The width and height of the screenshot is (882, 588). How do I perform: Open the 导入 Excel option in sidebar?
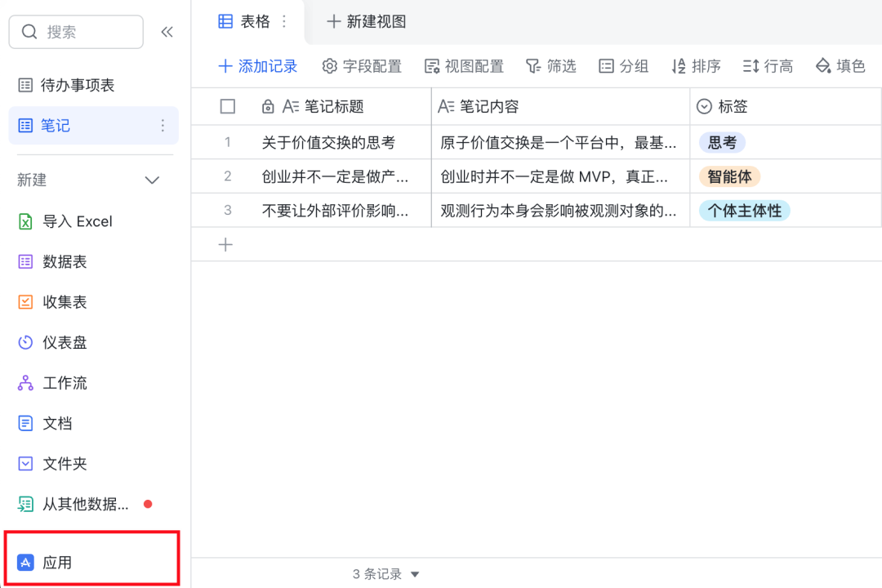point(78,220)
